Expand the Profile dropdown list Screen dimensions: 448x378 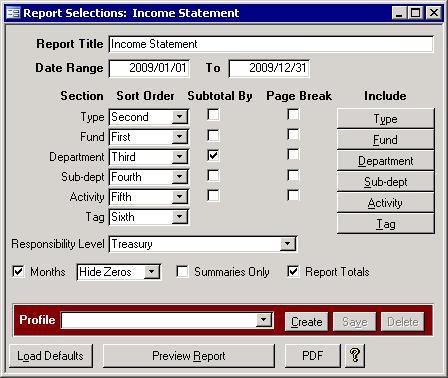click(x=264, y=320)
